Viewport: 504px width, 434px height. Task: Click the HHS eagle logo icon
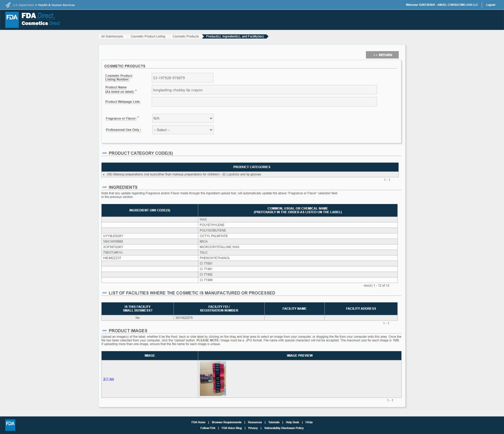(8, 5)
